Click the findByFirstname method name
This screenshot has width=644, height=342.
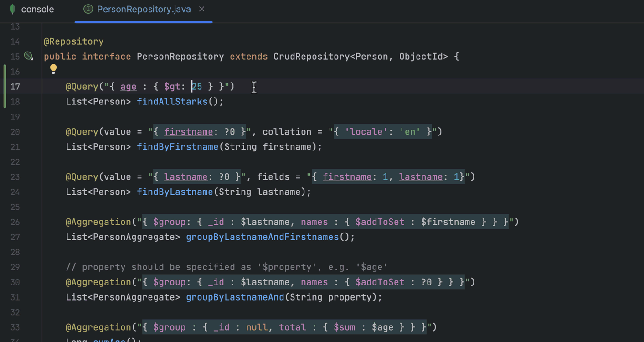click(x=177, y=147)
